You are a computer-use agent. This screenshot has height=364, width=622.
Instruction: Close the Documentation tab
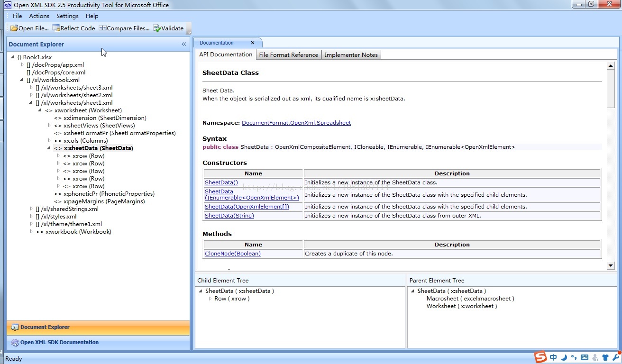point(253,43)
